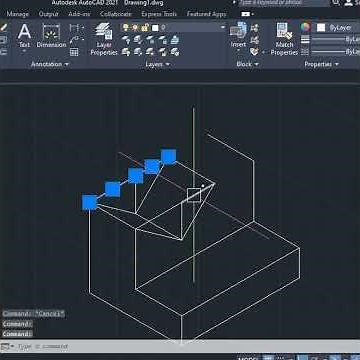Click the user sign-in icon in title bar
Image resolution: width=360 pixels, height=360 pixels.
click(x=348, y=3)
